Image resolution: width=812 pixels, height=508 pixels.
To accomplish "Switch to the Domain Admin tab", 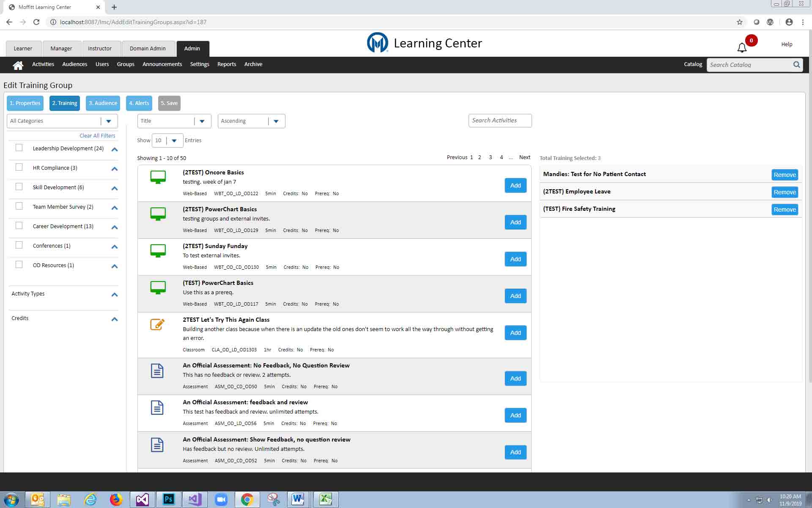I will [148, 49].
